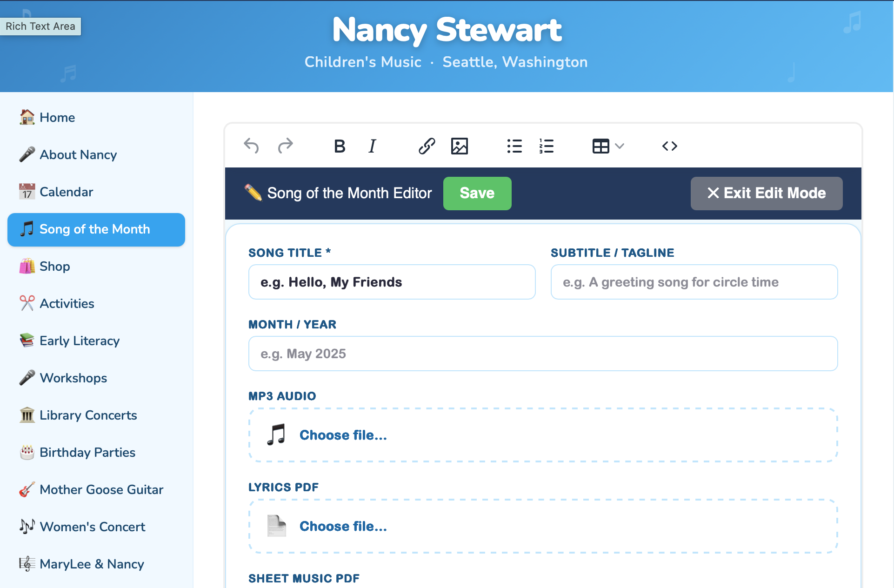Navigate to the Calendar page
894x588 pixels.
tap(66, 192)
